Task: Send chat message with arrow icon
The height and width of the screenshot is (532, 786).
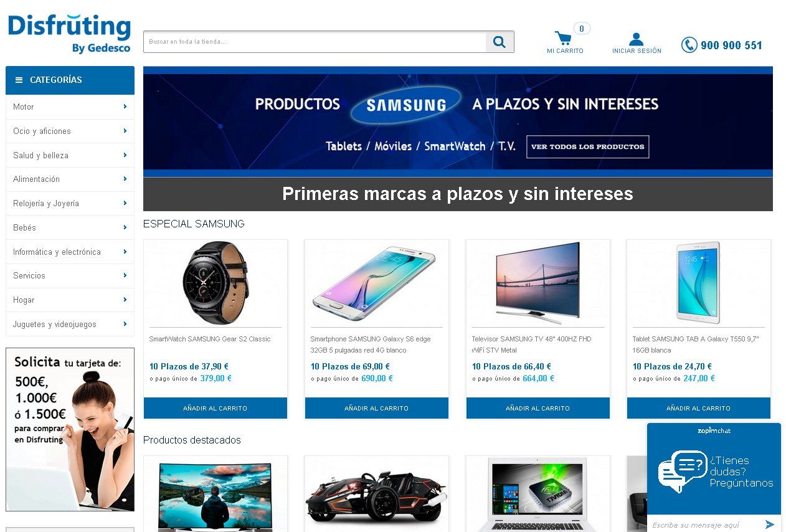Action: coord(770,525)
